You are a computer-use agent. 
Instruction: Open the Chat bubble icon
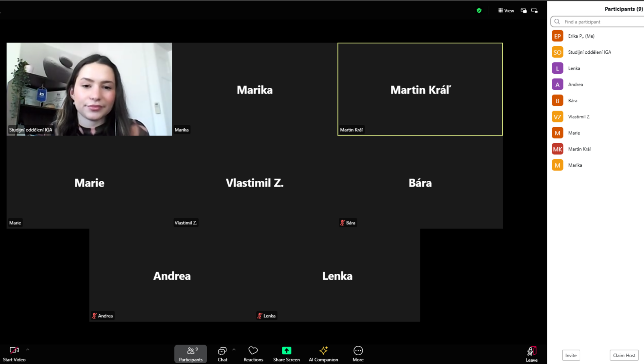222,351
